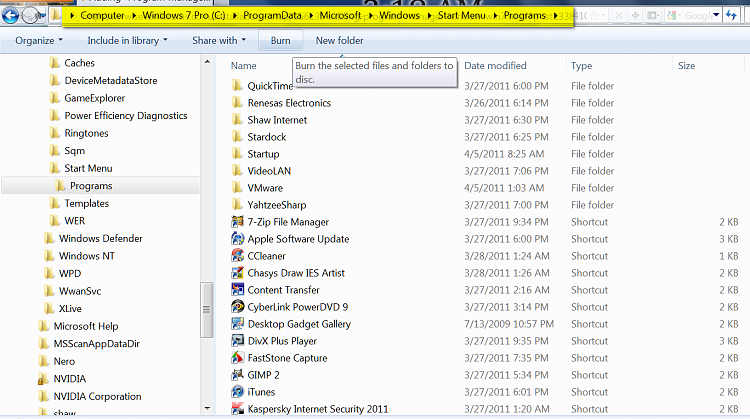The height and width of the screenshot is (419, 750).
Task: Select Start Menu in the navigation tree
Action: [88, 168]
